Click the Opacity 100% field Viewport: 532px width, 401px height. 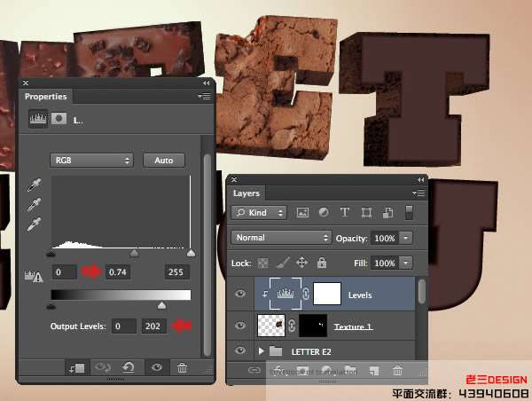point(385,238)
